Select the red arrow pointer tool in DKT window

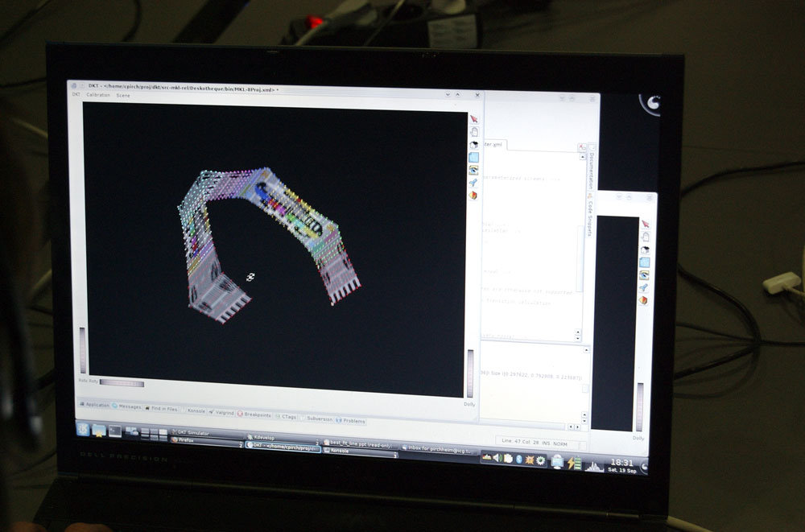pos(474,119)
